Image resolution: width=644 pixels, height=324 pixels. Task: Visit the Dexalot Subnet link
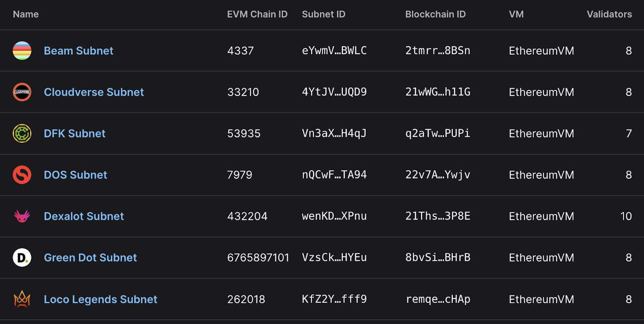pyautogui.click(x=84, y=216)
